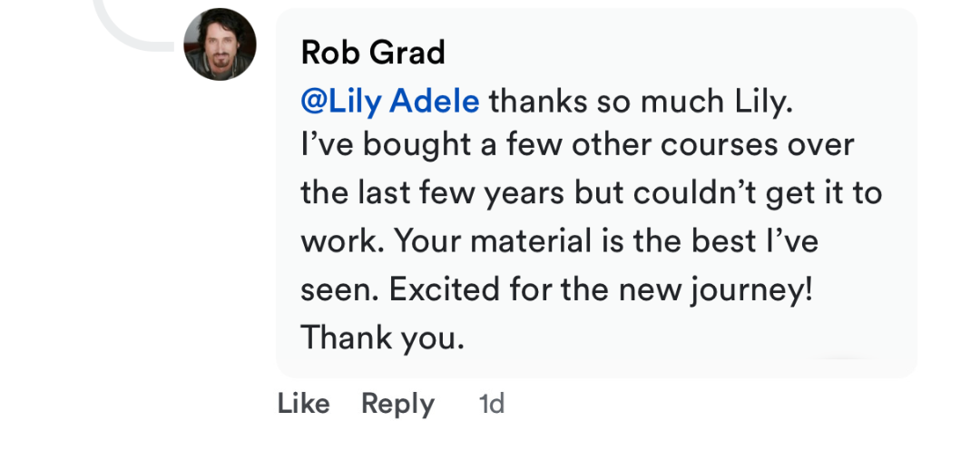Click the word "journey!" in the comment
Viewport: 980px width, 470px height.
(763, 289)
